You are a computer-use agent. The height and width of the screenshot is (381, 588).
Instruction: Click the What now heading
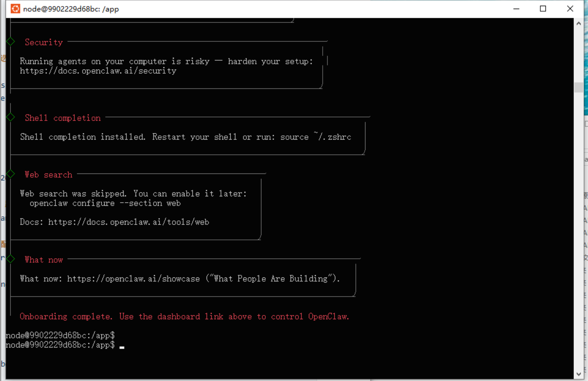click(44, 260)
